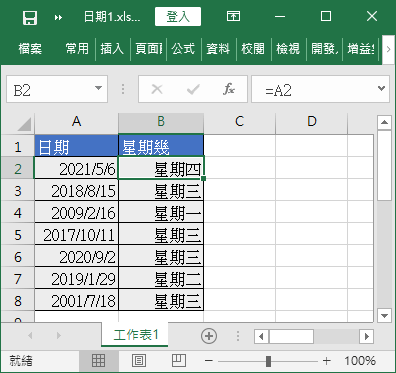Select column A header
This screenshot has width=396, height=373.
pyautogui.click(x=76, y=121)
